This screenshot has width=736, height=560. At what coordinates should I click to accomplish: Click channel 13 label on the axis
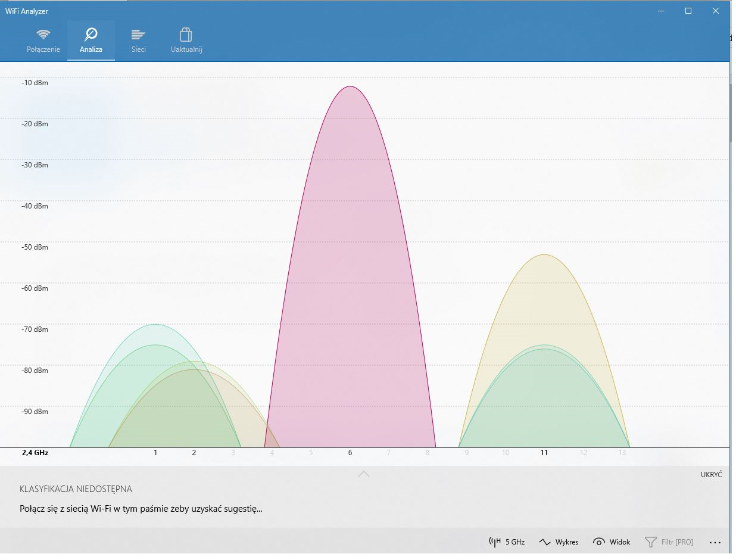click(622, 453)
